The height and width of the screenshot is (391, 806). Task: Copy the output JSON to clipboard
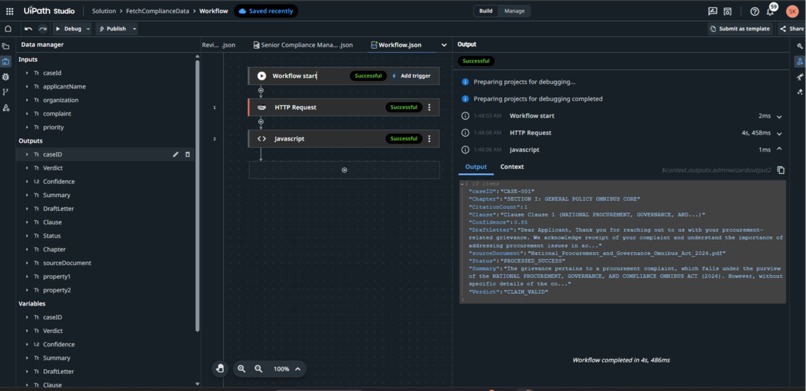point(781,170)
